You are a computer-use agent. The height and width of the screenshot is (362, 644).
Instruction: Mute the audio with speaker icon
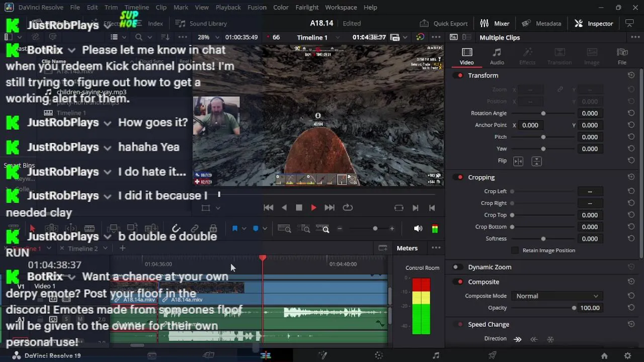(x=418, y=229)
